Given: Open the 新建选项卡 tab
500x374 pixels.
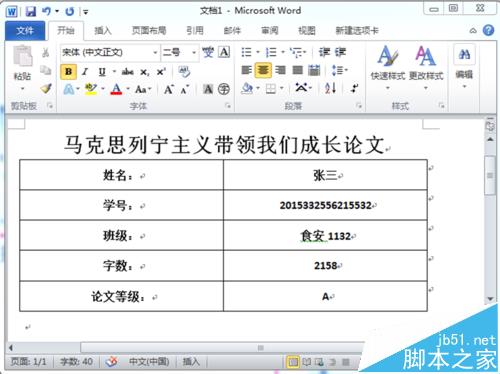Looking at the screenshot, I should 357,31.
